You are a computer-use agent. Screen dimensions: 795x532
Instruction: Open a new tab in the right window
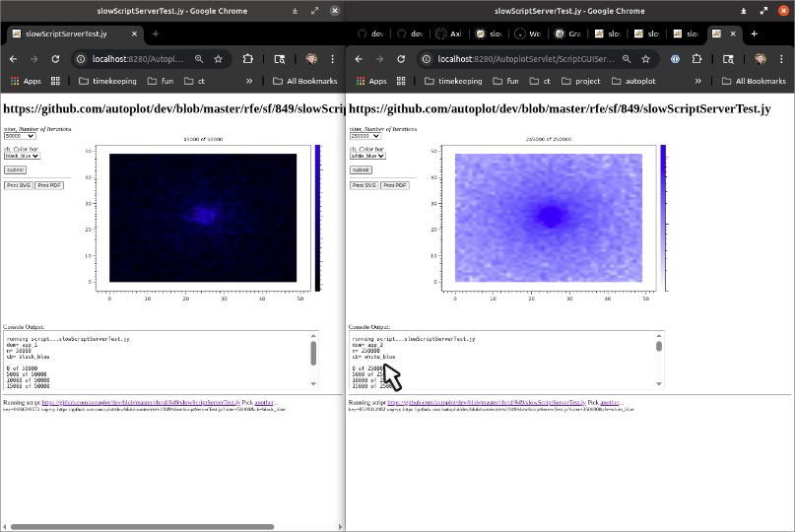(754, 33)
